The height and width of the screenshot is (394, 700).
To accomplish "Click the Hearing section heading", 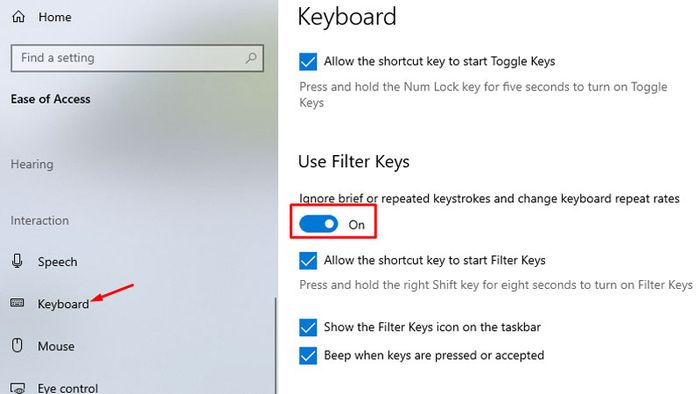I will [32, 164].
